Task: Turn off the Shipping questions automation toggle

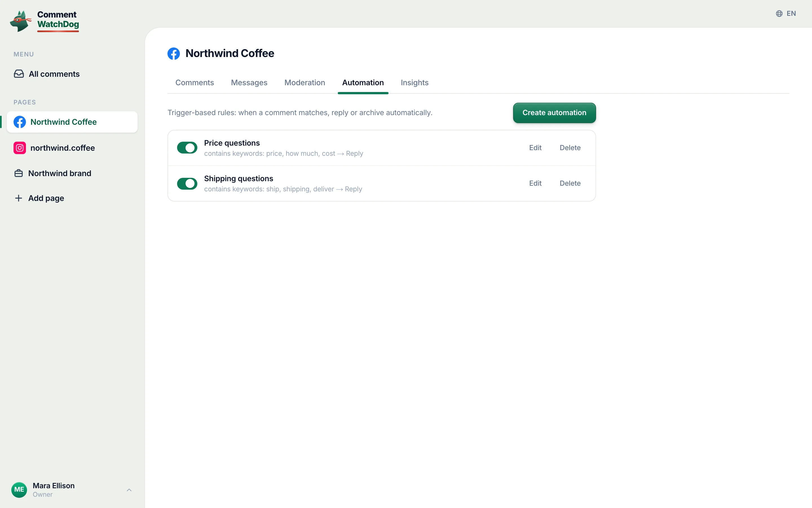Action: pos(187,183)
